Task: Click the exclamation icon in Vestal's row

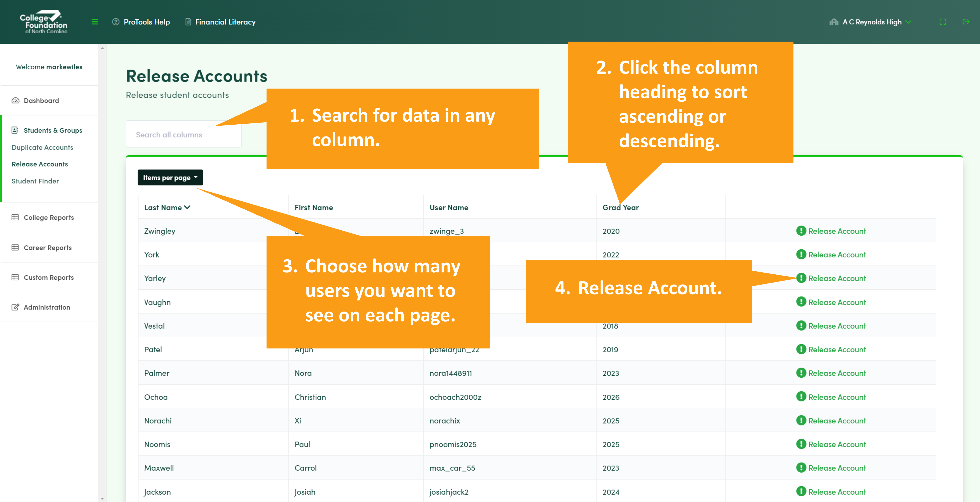Action: coord(801,325)
